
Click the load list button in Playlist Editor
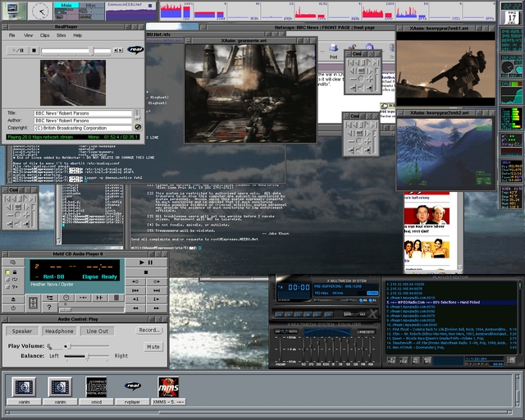(x=510, y=360)
